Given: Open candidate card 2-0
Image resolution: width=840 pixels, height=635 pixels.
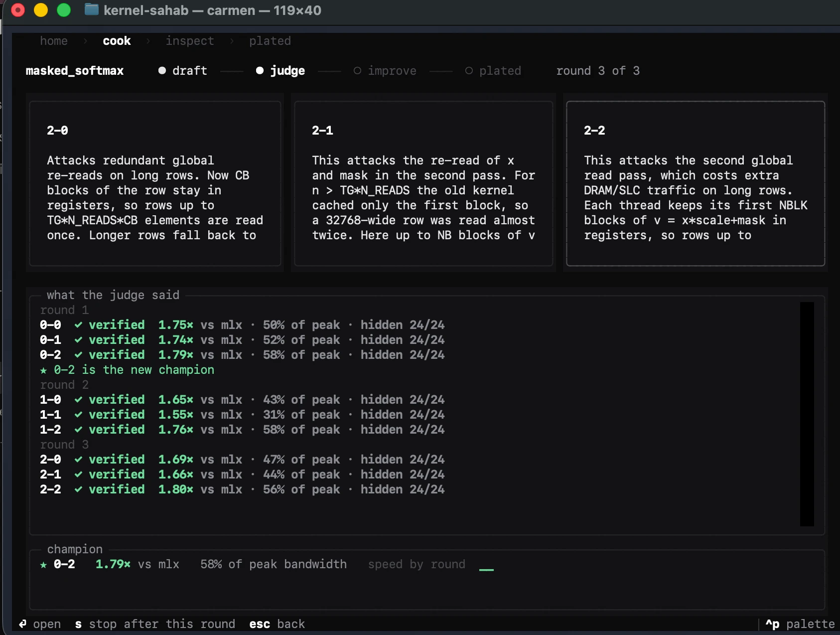Looking at the screenshot, I should click(x=155, y=183).
